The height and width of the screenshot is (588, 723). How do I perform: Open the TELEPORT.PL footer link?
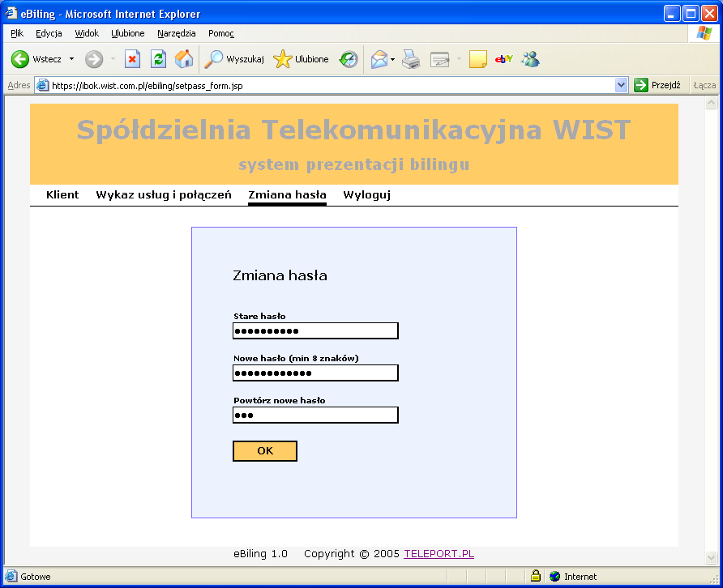tap(439, 553)
